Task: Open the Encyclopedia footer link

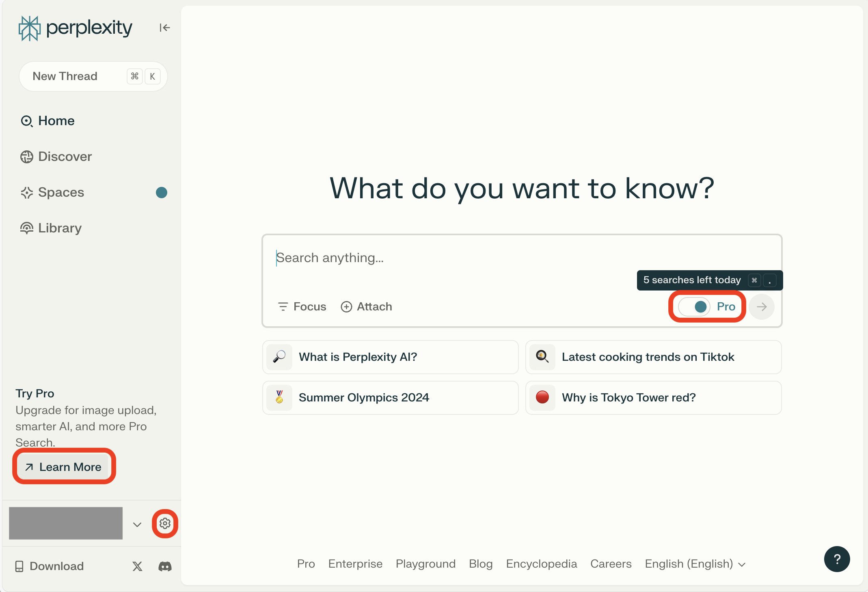Action: point(541,564)
